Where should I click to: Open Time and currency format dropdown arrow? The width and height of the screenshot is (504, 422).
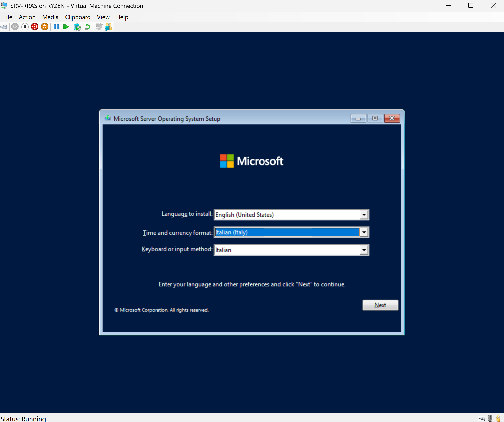pos(364,232)
